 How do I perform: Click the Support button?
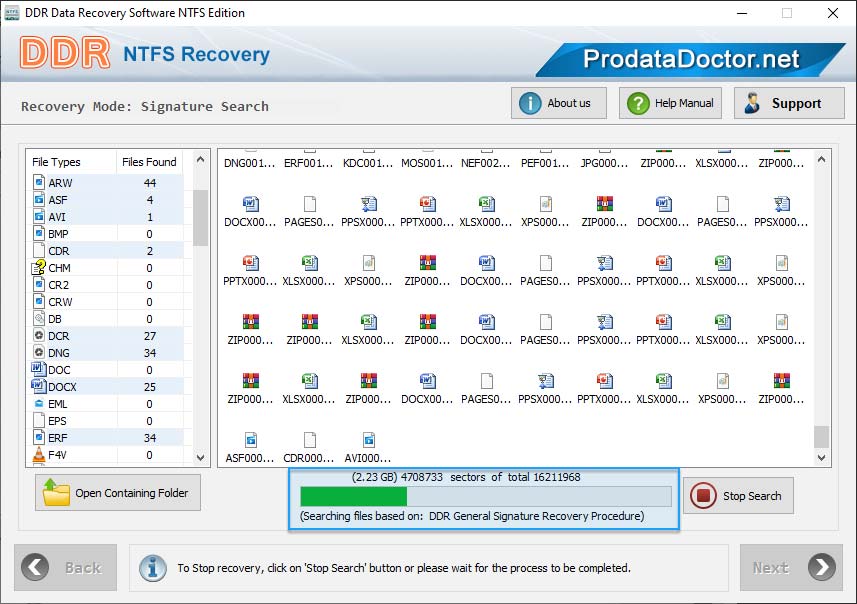(789, 103)
